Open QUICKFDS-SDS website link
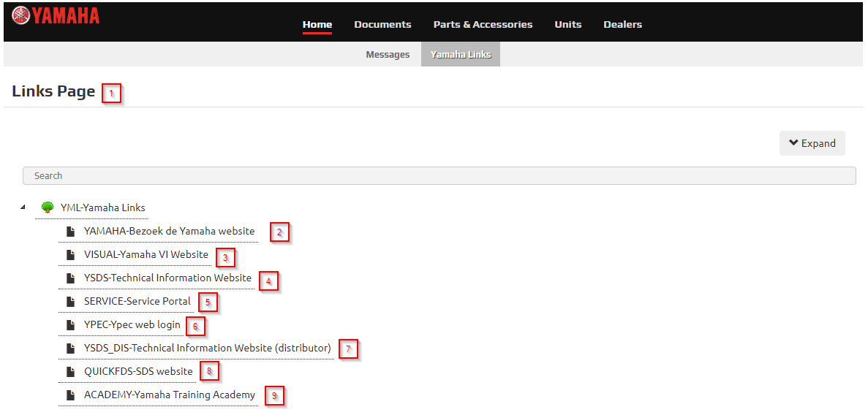 click(138, 371)
